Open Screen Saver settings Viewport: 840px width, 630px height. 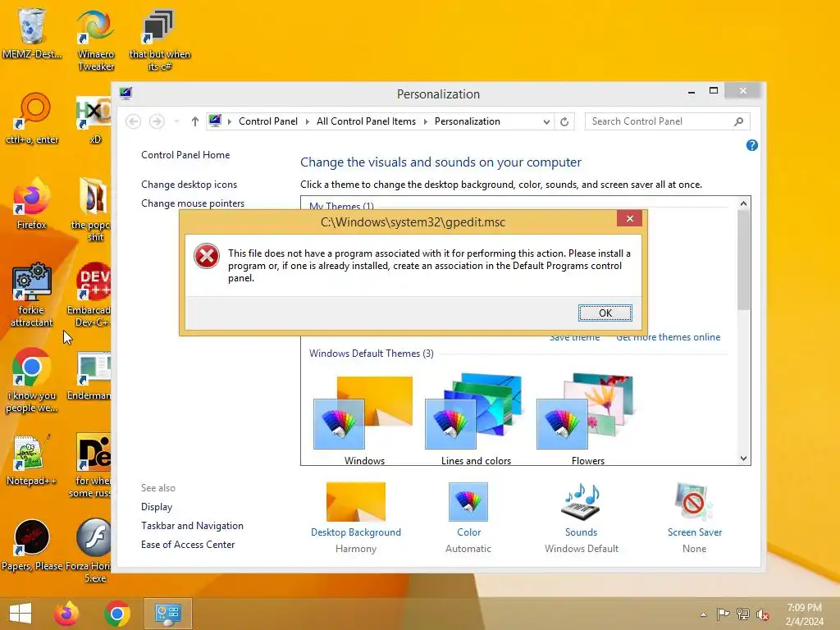pyautogui.click(x=694, y=518)
